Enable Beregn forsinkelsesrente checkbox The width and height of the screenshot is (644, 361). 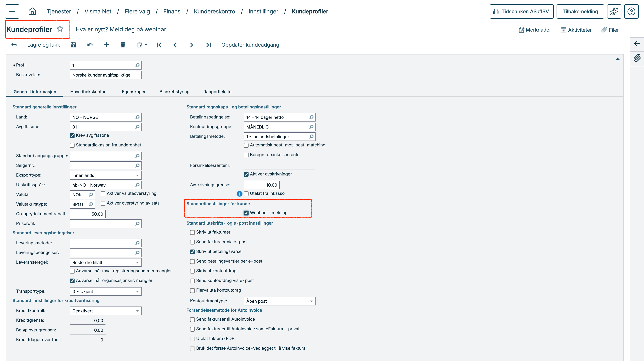[246, 155]
